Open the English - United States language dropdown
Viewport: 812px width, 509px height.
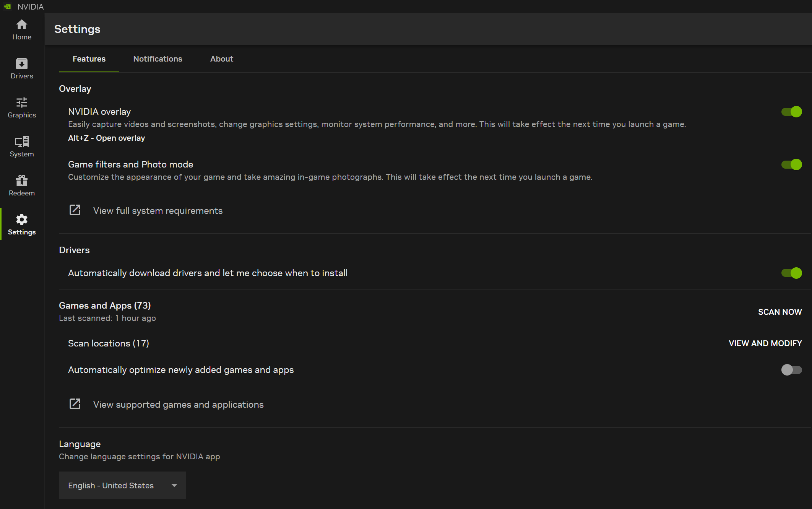122,485
